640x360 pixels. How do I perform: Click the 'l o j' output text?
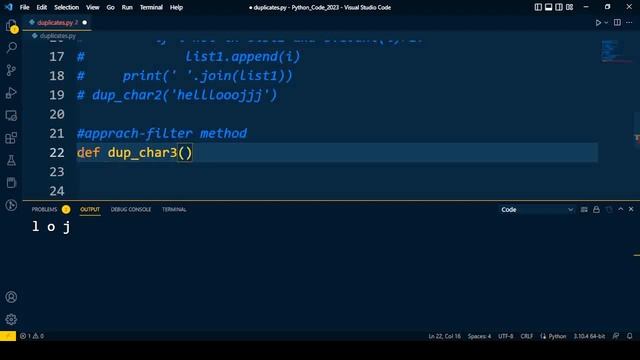(51, 227)
